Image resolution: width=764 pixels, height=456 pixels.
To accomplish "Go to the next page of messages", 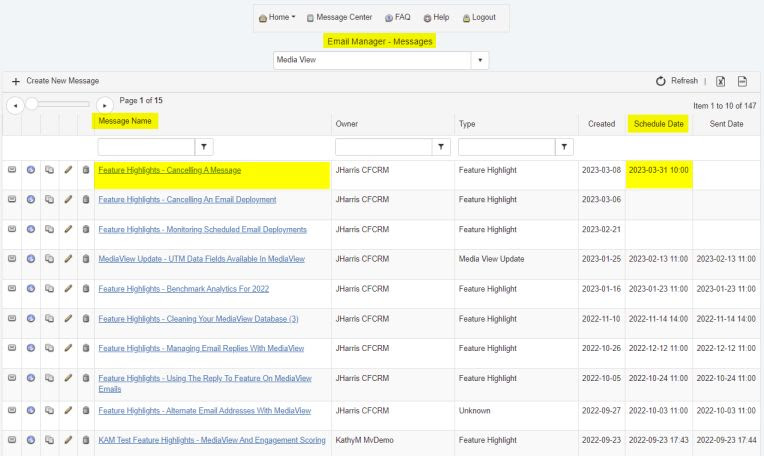I will (105, 103).
